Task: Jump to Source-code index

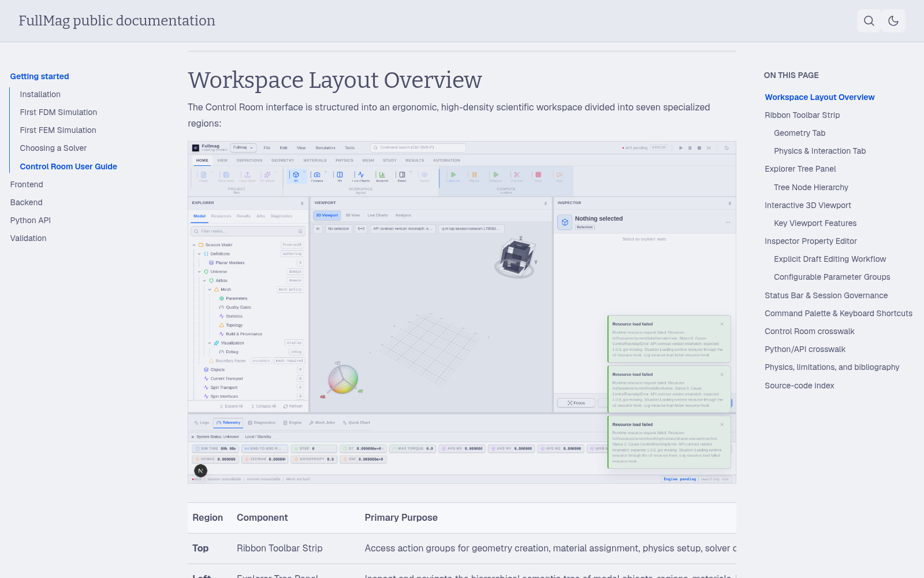Action: point(799,386)
